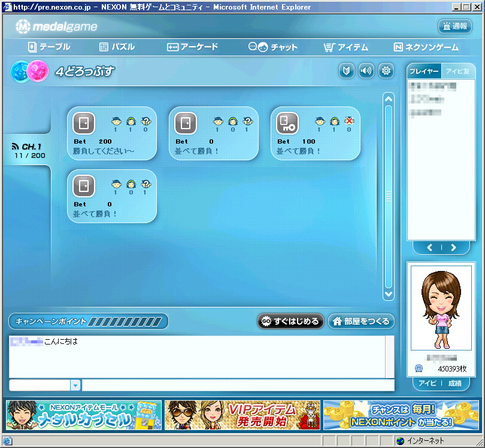The height and width of the screenshot is (448, 485).
Task: Open the VIPアイテム発売開始 banner
Action: 242,415
